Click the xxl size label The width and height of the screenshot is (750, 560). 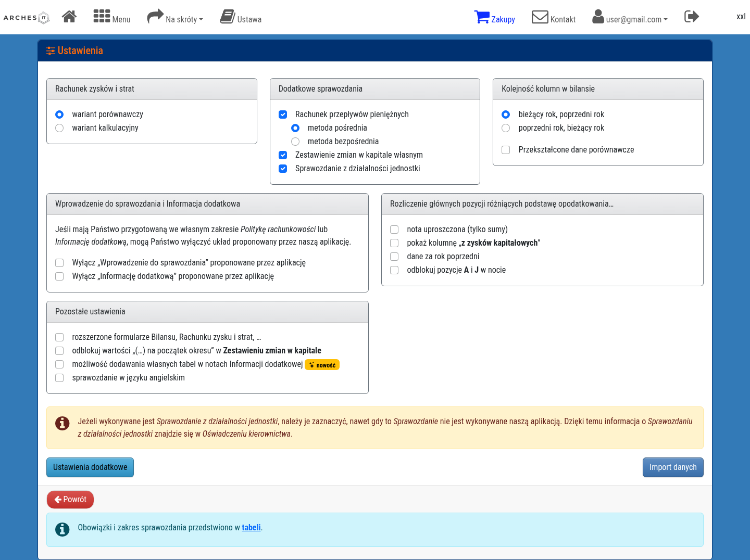click(x=741, y=17)
